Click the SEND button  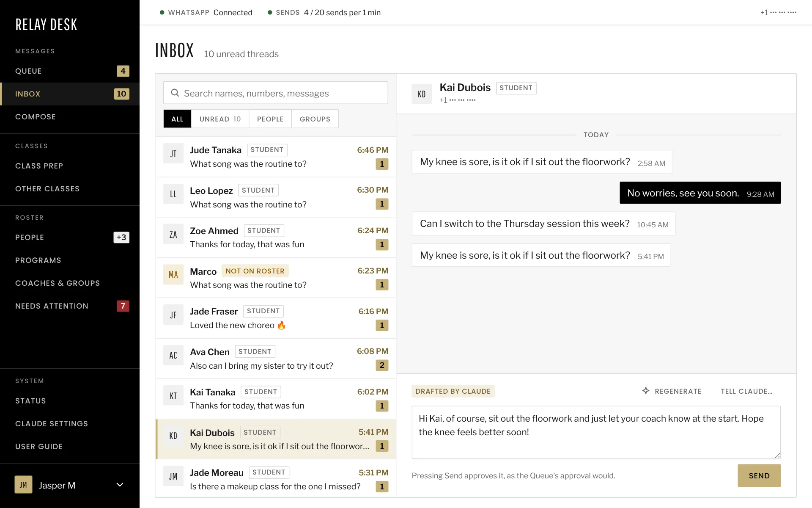pos(759,475)
